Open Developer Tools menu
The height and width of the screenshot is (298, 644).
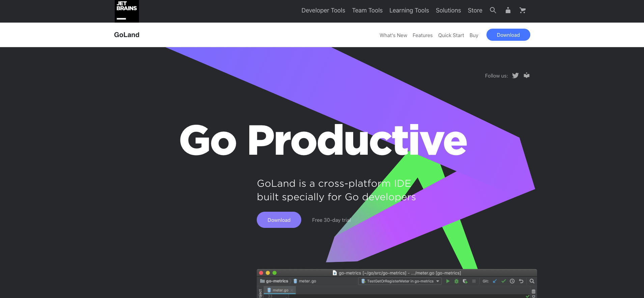coord(323,10)
